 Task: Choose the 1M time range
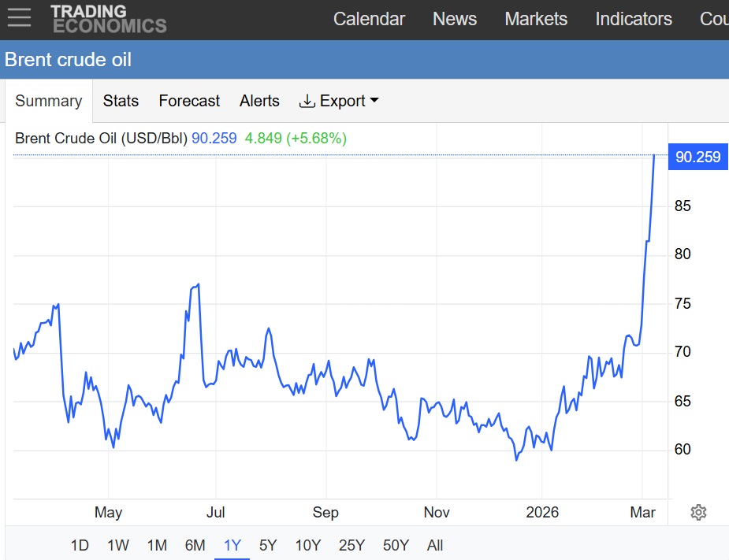pyautogui.click(x=157, y=545)
